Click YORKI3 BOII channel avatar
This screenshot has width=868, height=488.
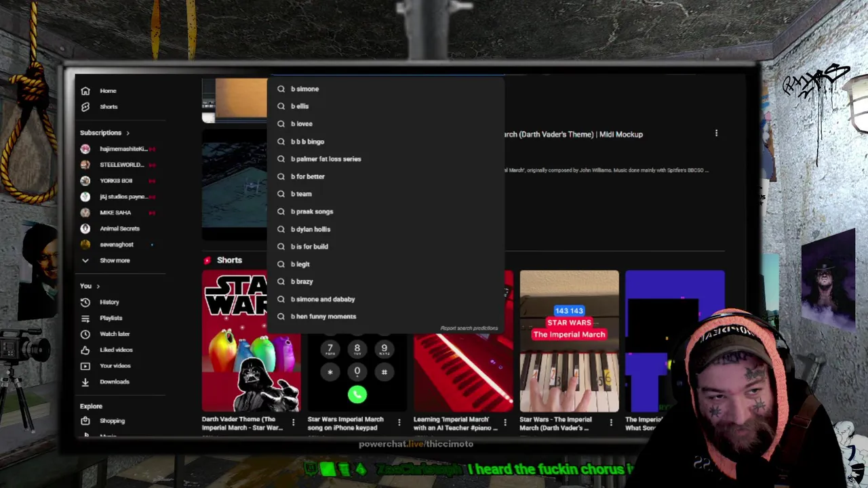point(85,180)
